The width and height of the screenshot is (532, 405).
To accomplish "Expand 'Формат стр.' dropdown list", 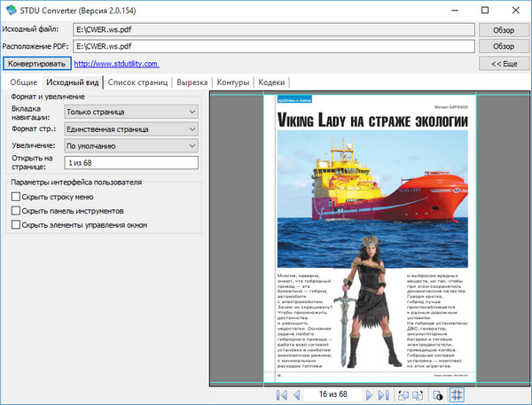I will coord(132,129).
